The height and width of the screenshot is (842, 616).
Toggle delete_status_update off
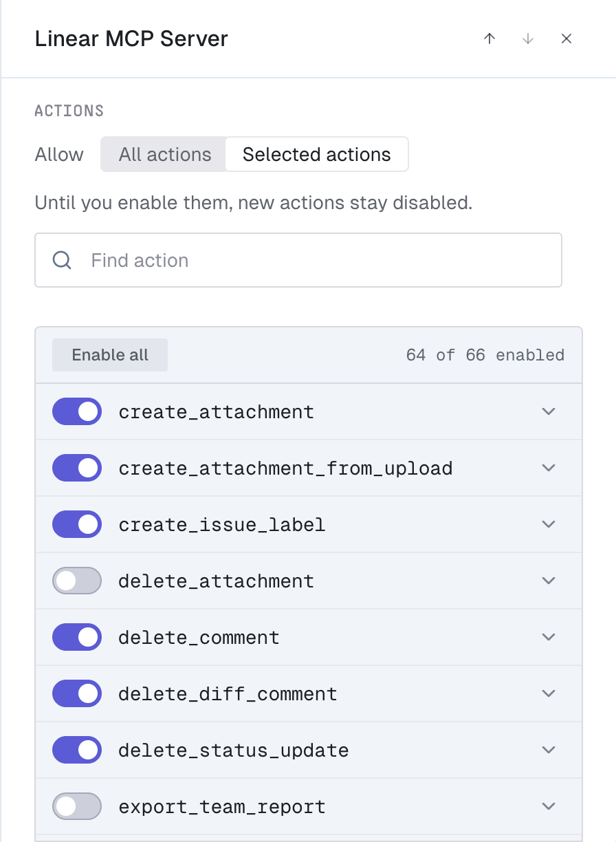point(77,750)
